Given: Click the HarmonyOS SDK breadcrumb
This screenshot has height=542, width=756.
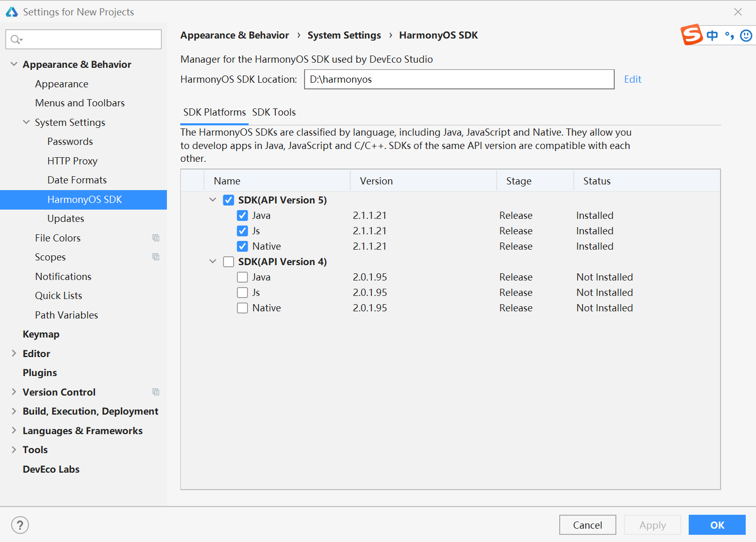Looking at the screenshot, I should pyautogui.click(x=439, y=35).
